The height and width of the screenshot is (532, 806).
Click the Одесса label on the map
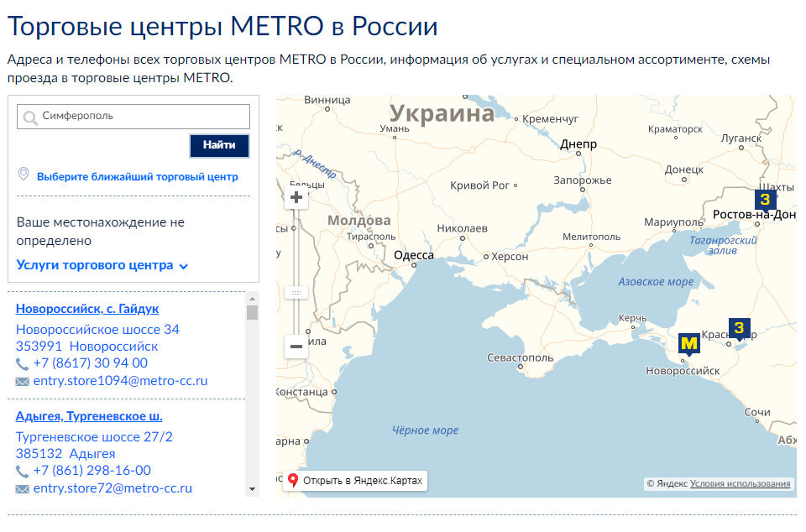[x=414, y=255]
